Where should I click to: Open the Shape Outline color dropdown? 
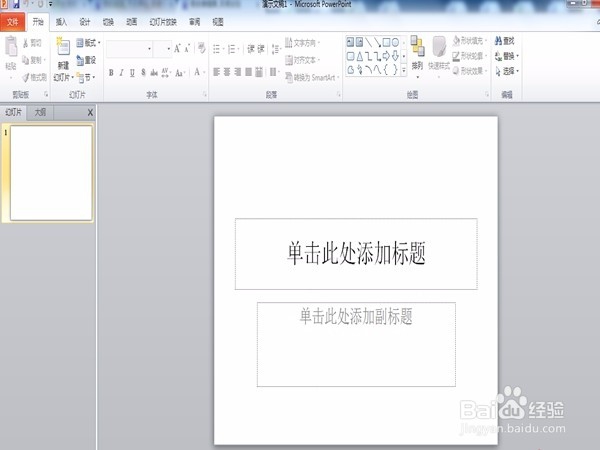coord(470,56)
